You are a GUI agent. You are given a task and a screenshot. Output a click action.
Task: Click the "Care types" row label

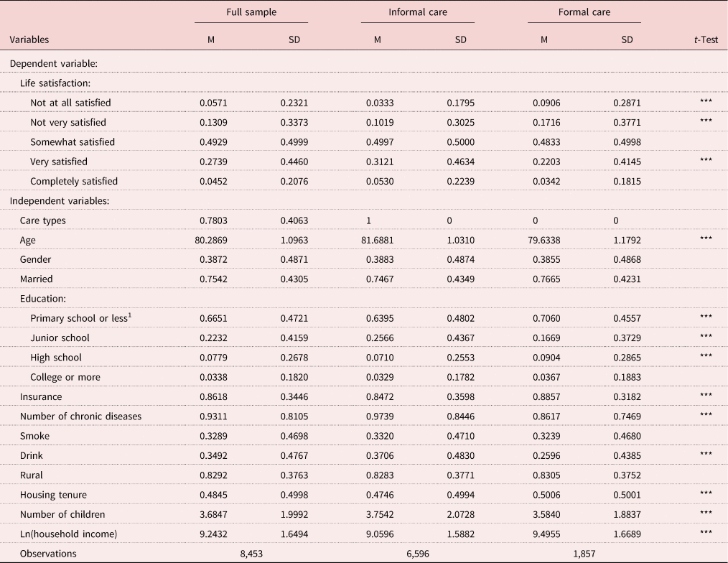(x=42, y=220)
